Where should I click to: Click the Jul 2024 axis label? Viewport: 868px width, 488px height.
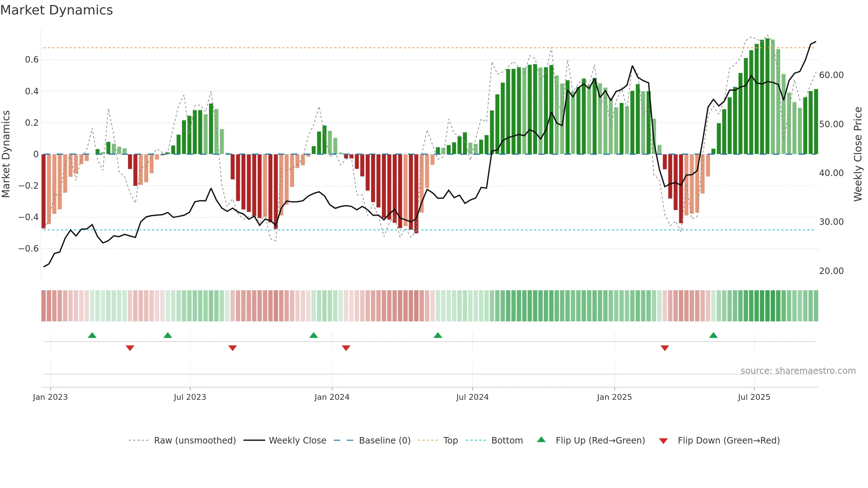[472, 397]
